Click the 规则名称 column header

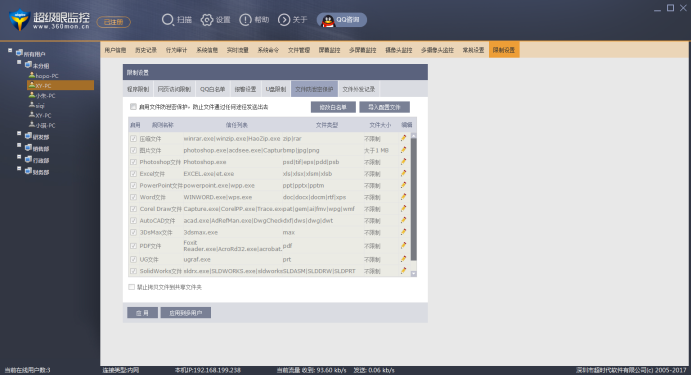coord(163,125)
